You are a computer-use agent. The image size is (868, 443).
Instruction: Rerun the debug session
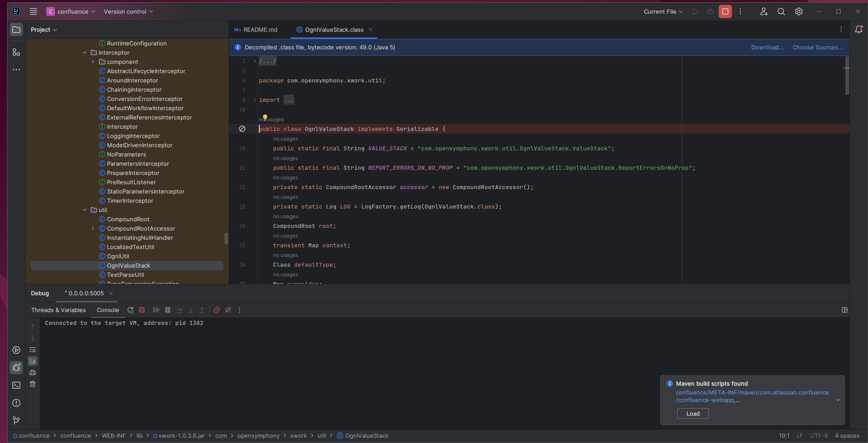pyautogui.click(x=130, y=310)
